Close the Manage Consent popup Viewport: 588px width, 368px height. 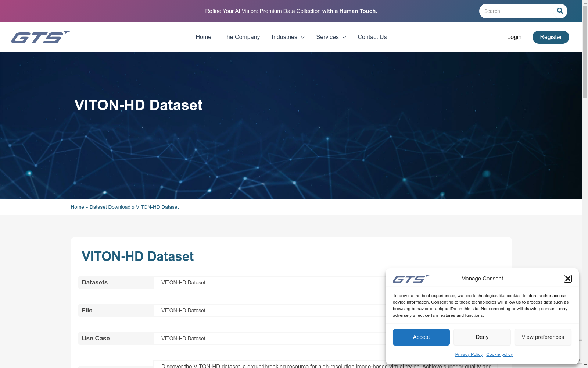(567, 279)
